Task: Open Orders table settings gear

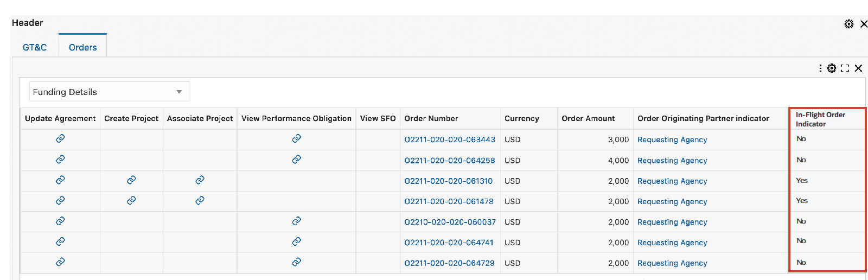Action: [x=832, y=68]
